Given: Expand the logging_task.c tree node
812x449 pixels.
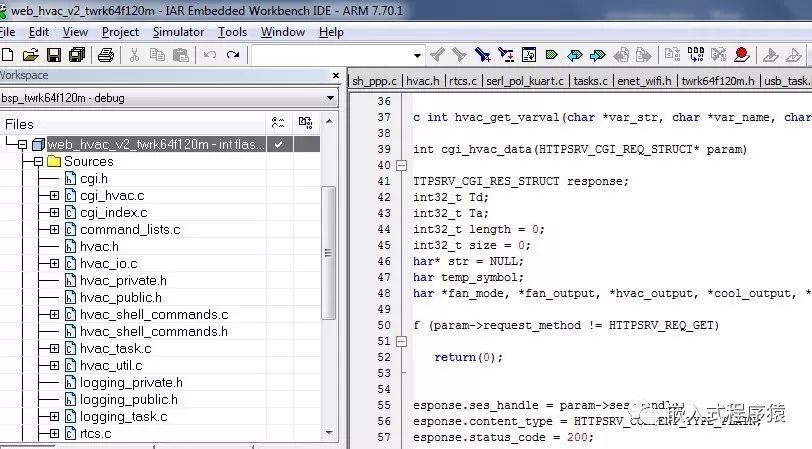Looking at the screenshot, I should click(54, 416).
